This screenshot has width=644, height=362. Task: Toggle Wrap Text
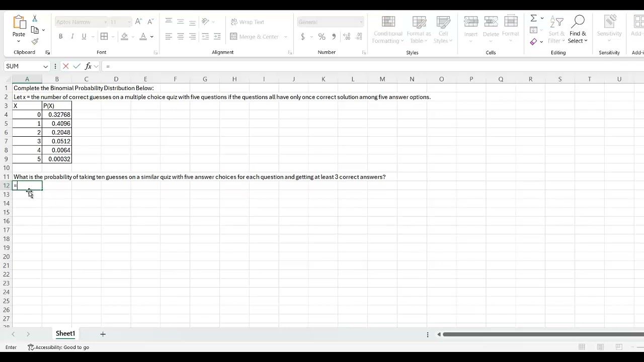tap(247, 22)
